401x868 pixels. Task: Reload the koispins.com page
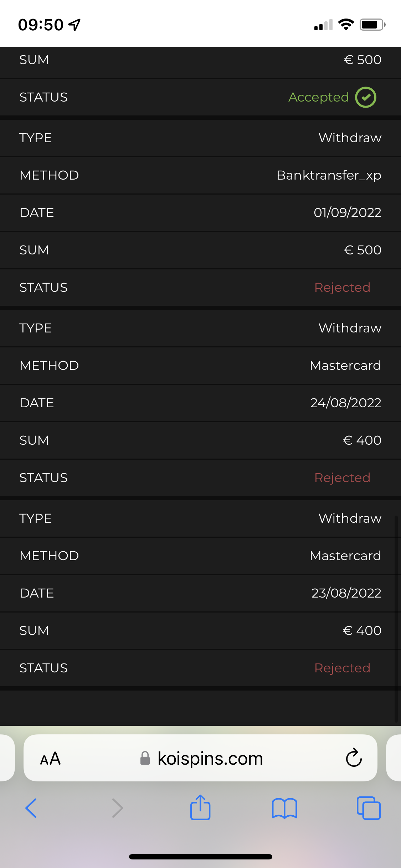pos(354,758)
